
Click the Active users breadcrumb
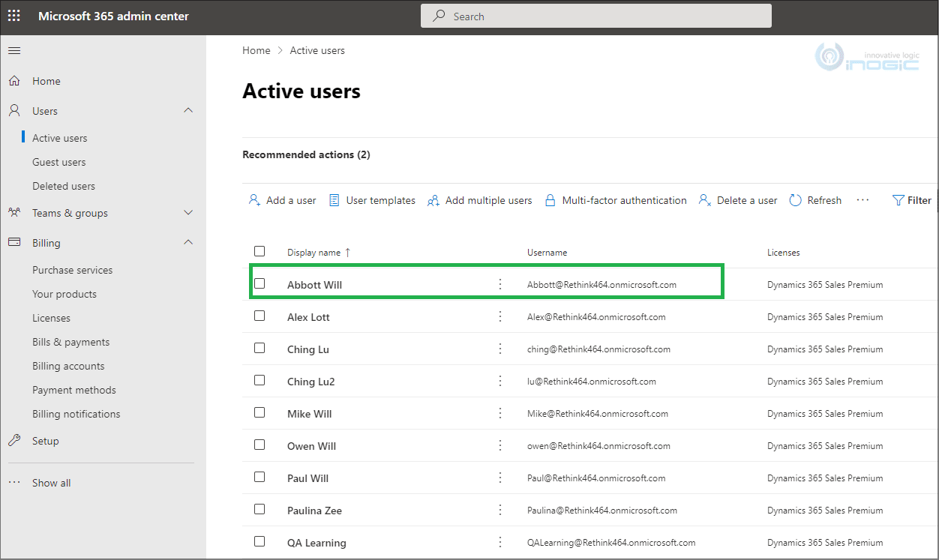pyautogui.click(x=317, y=50)
